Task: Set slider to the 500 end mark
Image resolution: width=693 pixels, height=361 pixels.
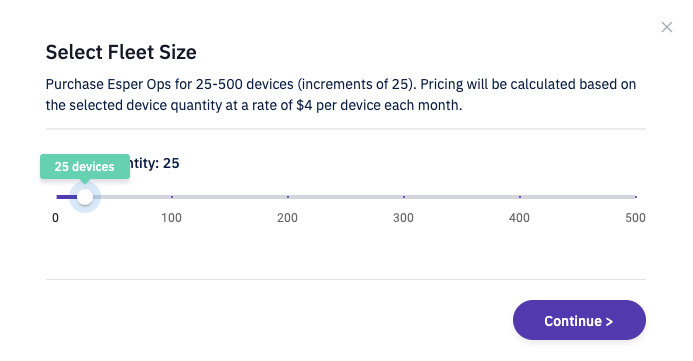Action: (x=636, y=197)
